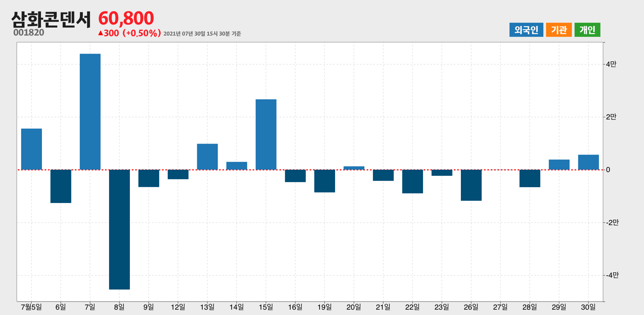Image resolution: width=644 pixels, height=315 pixels.
Task: Click the 27일 x-axis date label
Action: (x=500, y=307)
